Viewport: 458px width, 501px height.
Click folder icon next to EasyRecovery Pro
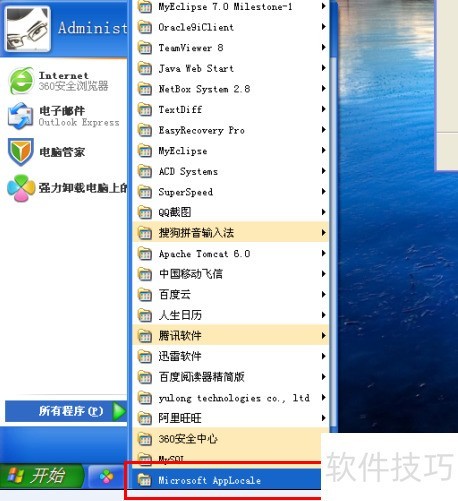145,130
